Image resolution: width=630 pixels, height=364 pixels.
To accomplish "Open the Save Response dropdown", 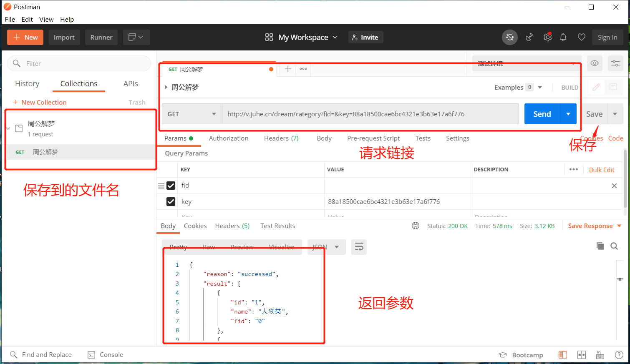I will 595,226.
